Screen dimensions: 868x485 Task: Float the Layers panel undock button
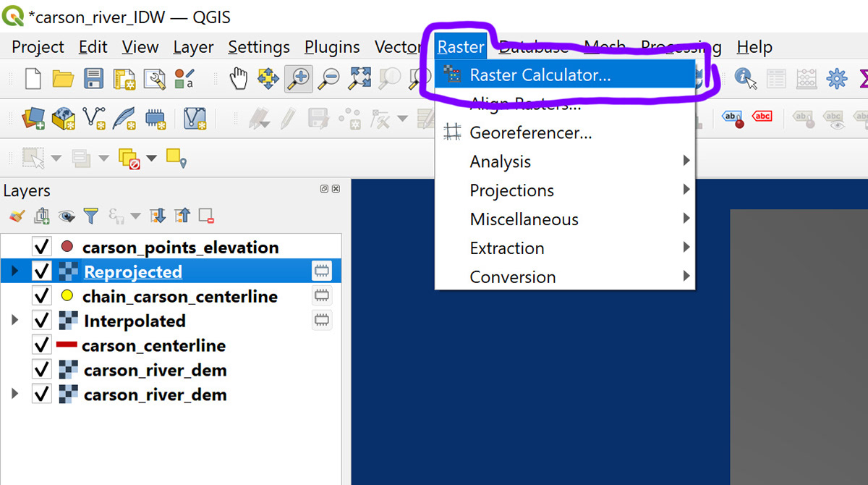pos(325,189)
